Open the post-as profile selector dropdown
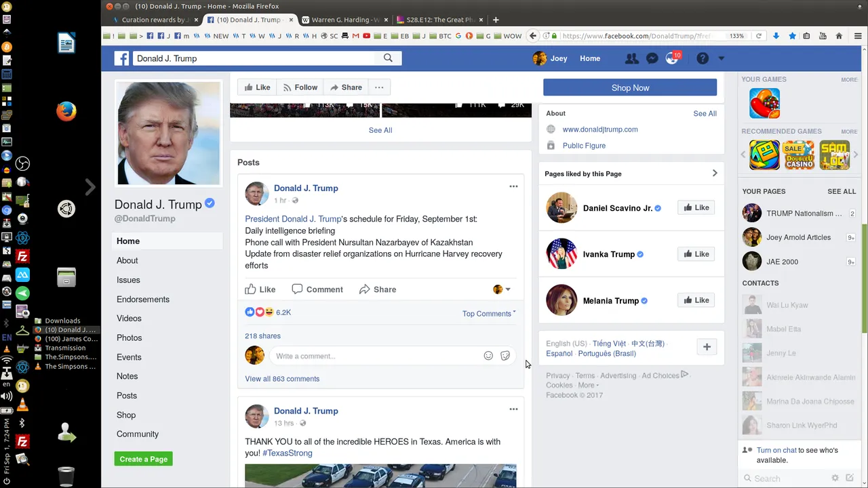Screen dimensions: 868x488 tap(502, 289)
